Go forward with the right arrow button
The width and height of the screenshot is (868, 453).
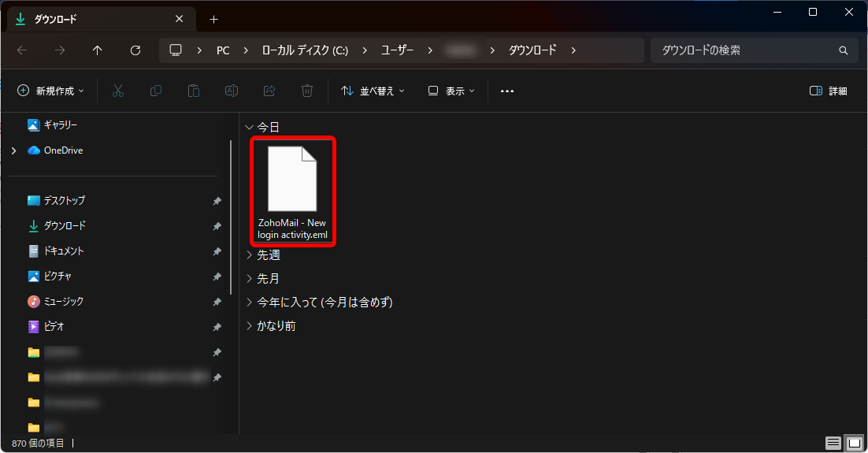pyautogui.click(x=60, y=50)
